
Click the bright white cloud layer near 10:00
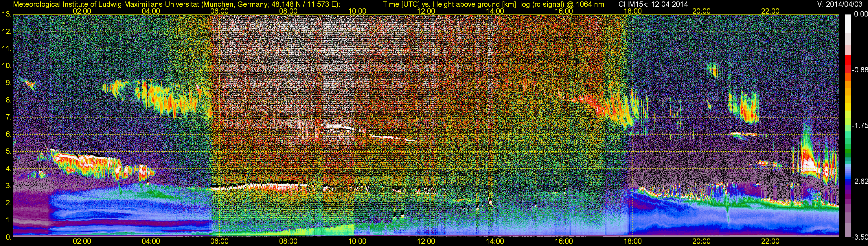click(337, 127)
